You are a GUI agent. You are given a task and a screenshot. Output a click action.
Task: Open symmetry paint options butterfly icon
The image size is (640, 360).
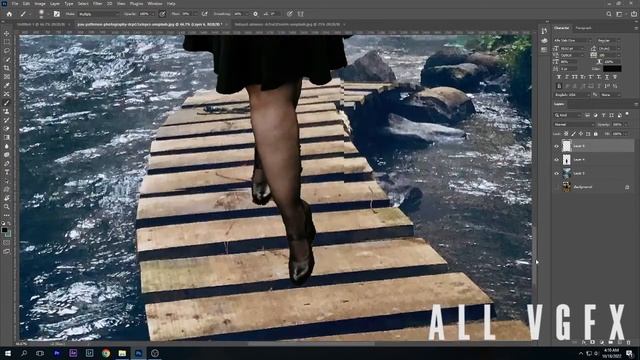(301, 14)
